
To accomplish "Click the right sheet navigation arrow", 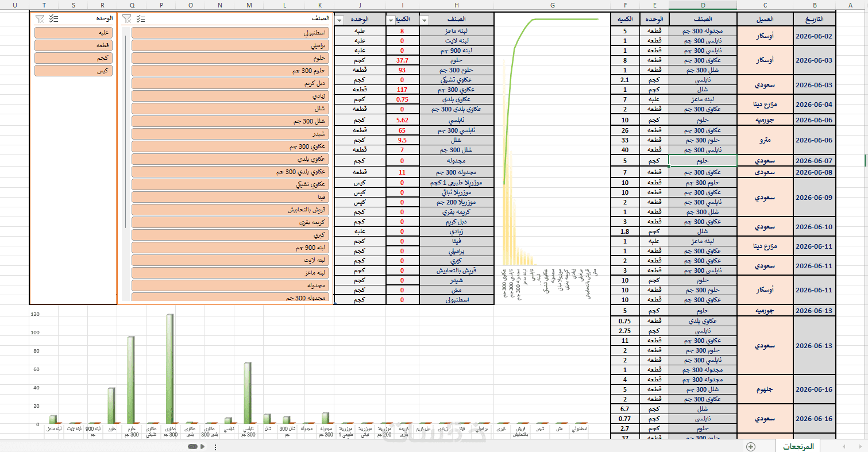I will (859, 446).
